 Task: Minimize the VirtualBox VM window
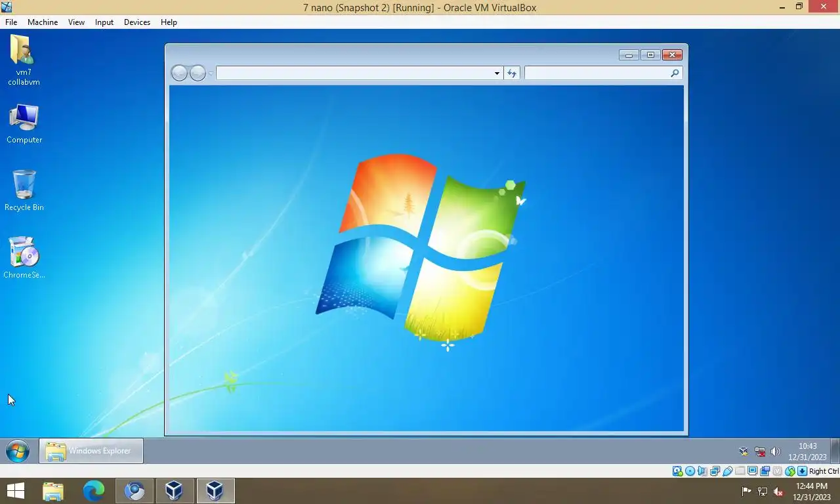782,7
